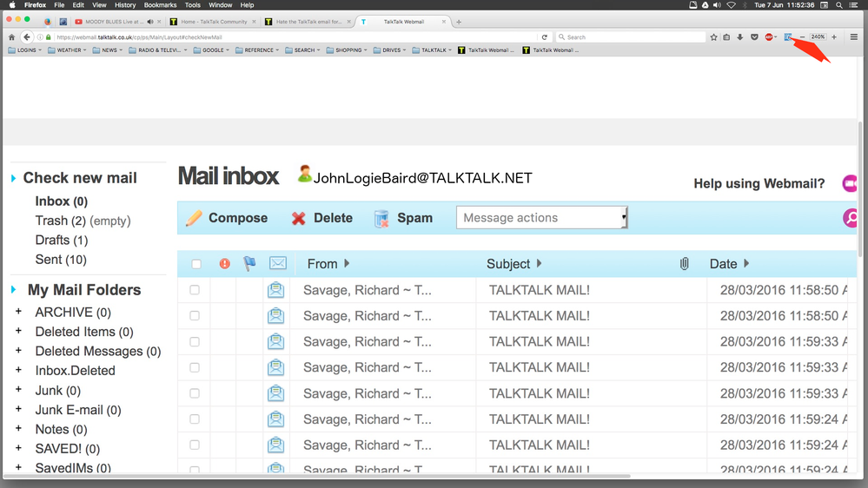868x488 pixels.
Task: Open the Tools menu
Action: click(x=192, y=5)
